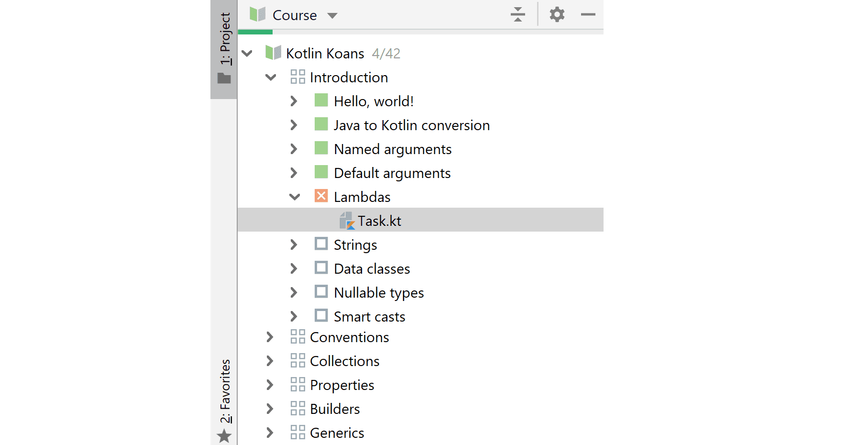The image size is (868, 445).
Task: Select the Java to Kotlin conversion task
Action: pyautogui.click(x=411, y=125)
